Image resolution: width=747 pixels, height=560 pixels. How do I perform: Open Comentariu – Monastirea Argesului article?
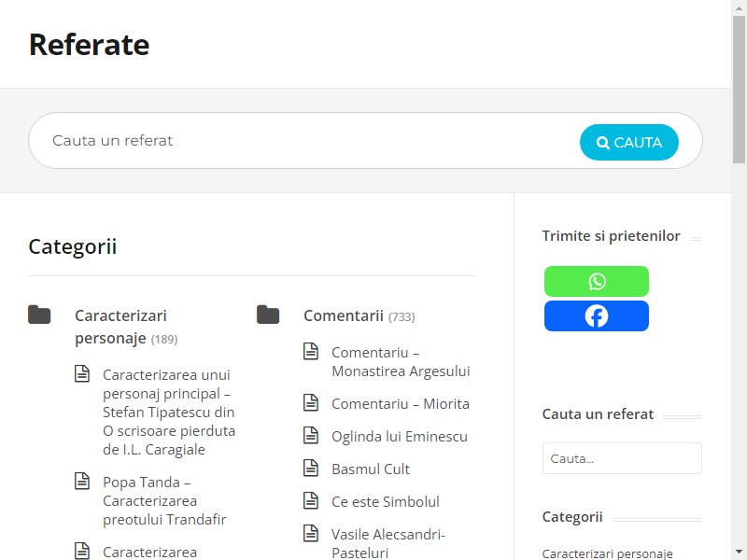click(401, 362)
